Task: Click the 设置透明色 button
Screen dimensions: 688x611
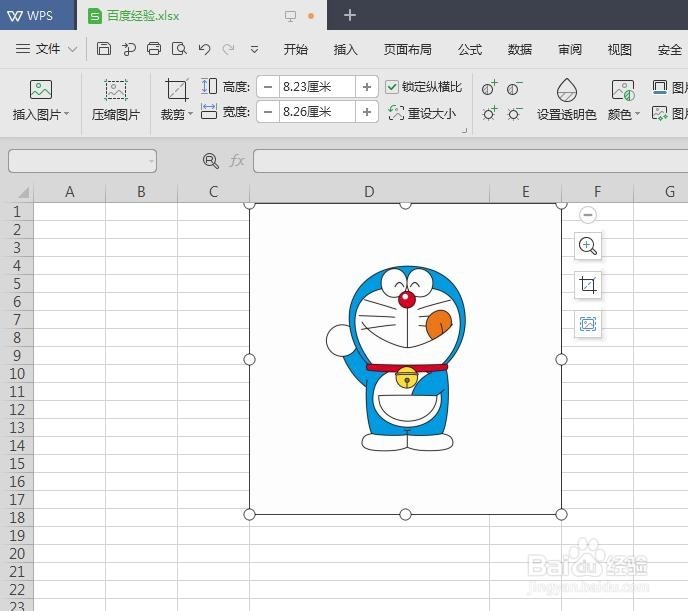Action: coord(566,100)
